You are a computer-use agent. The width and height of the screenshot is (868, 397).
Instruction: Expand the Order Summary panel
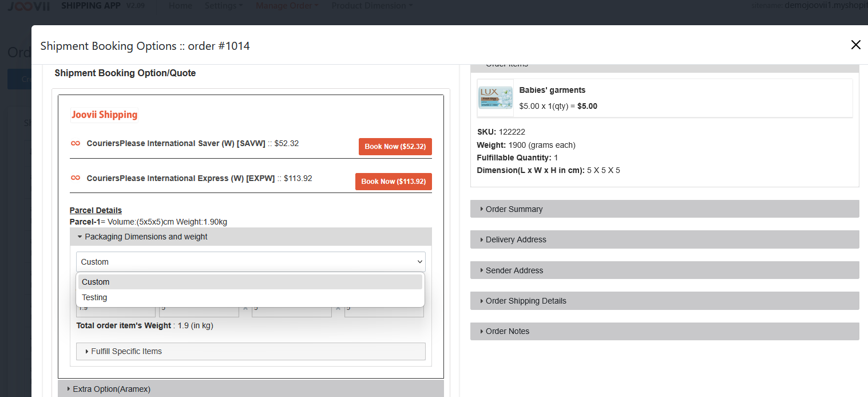[x=665, y=209]
